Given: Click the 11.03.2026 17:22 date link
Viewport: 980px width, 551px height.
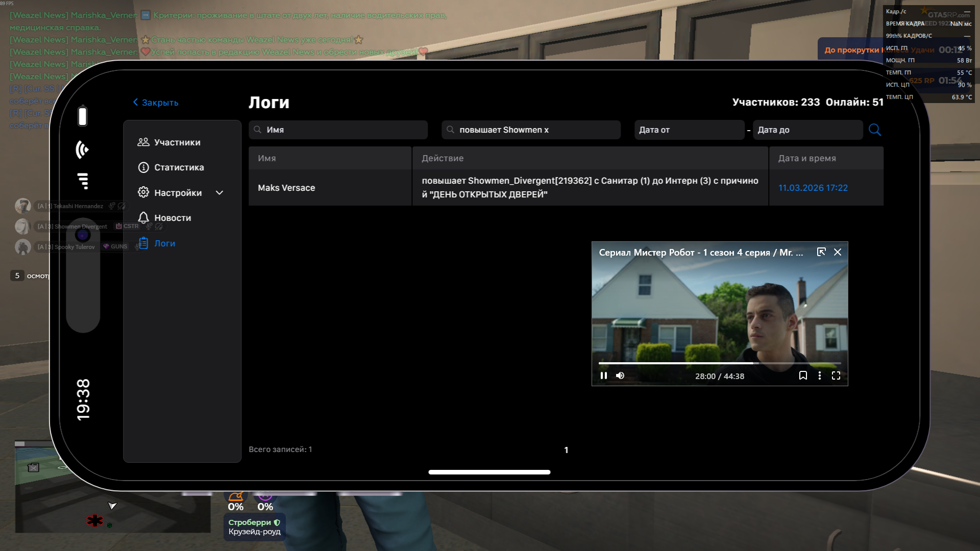Looking at the screenshot, I should click(x=813, y=188).
